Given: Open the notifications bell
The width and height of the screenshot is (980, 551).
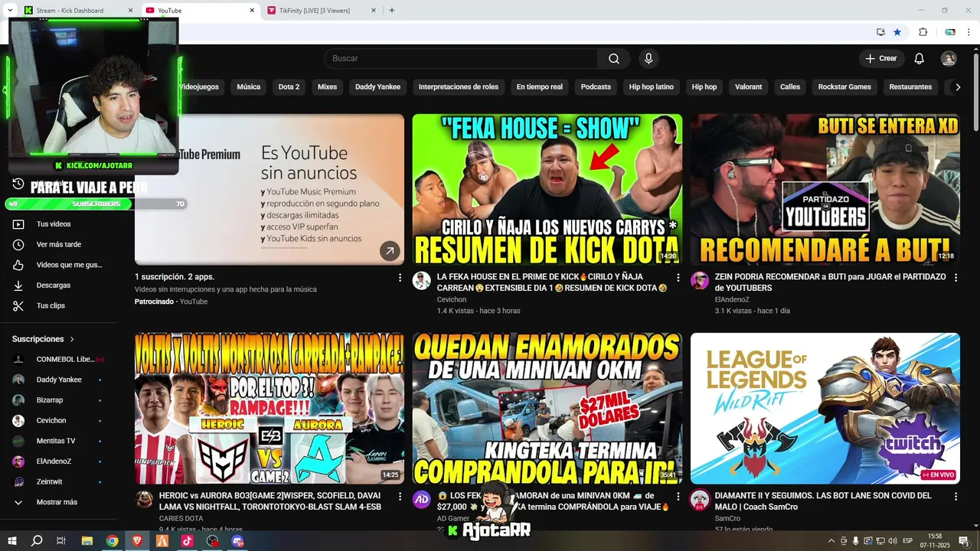Looking at the screenshot, I should pyautogui.click(x=920, y=59).
